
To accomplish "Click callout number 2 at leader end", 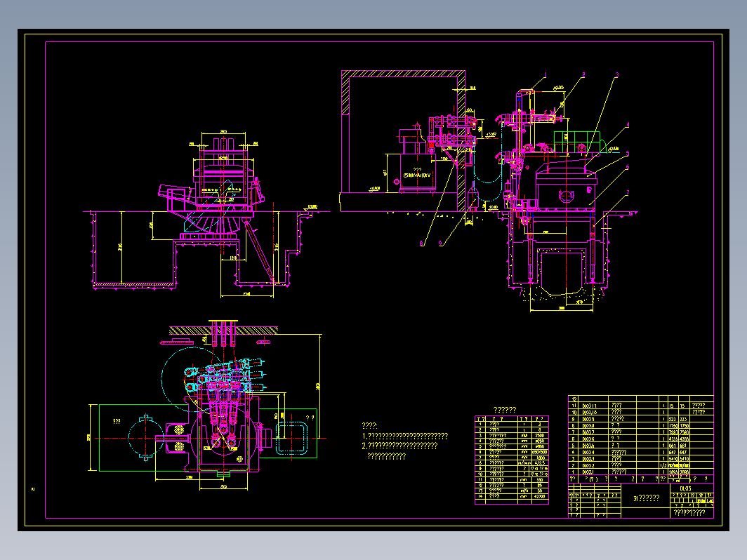I will click(x=583, y=75).
